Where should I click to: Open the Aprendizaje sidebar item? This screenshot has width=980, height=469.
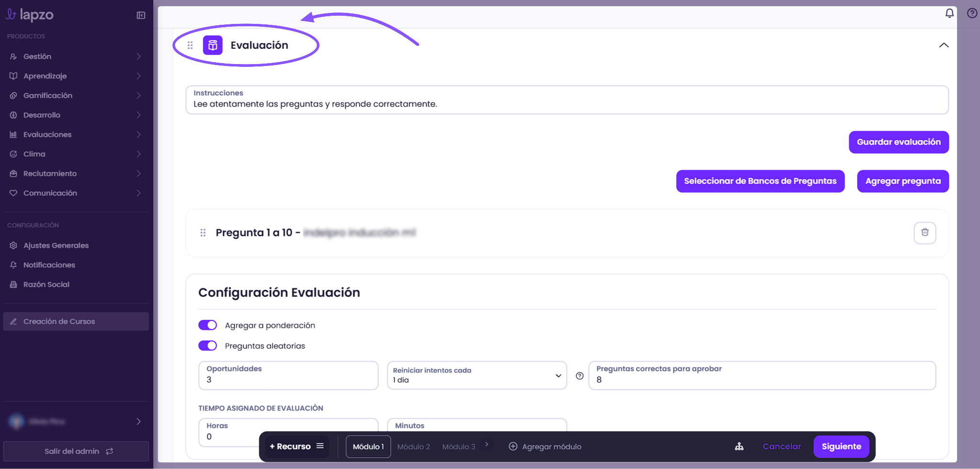click(x=76, y=76)
